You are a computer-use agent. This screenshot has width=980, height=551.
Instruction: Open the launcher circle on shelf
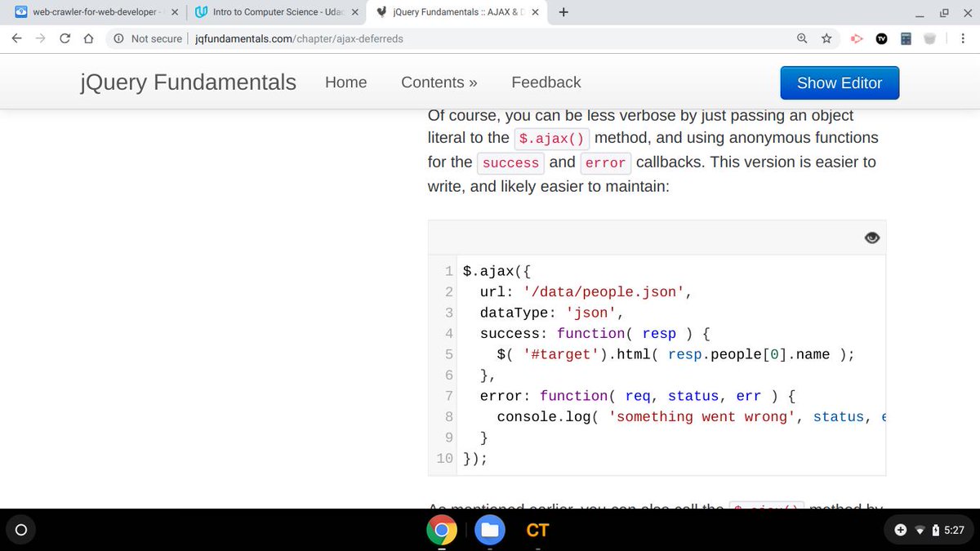click(21, 531)
